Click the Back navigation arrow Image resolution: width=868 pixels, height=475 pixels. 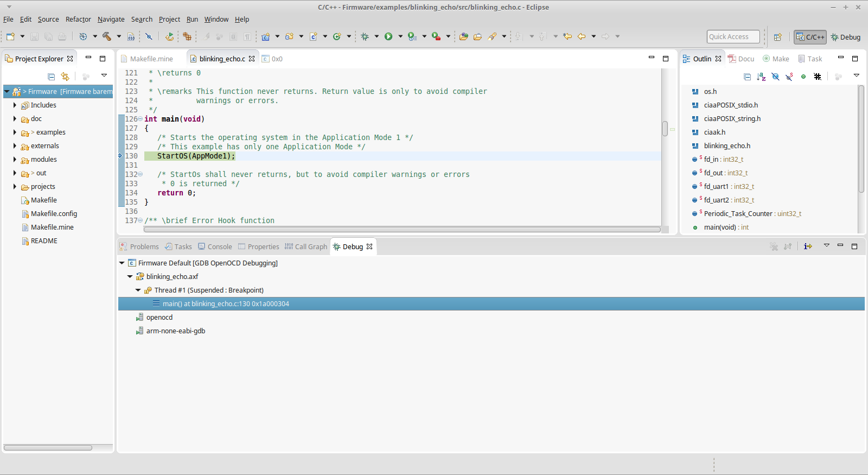[x=582, y=36]
